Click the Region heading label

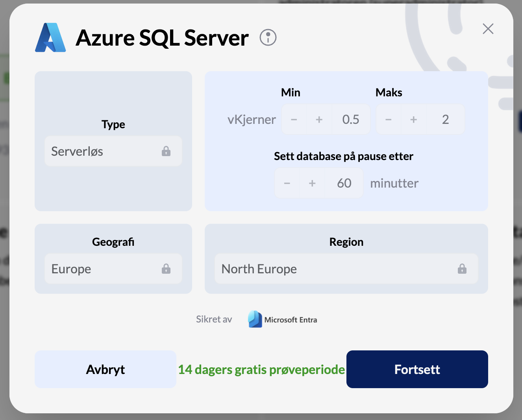[x=346, y=242]
